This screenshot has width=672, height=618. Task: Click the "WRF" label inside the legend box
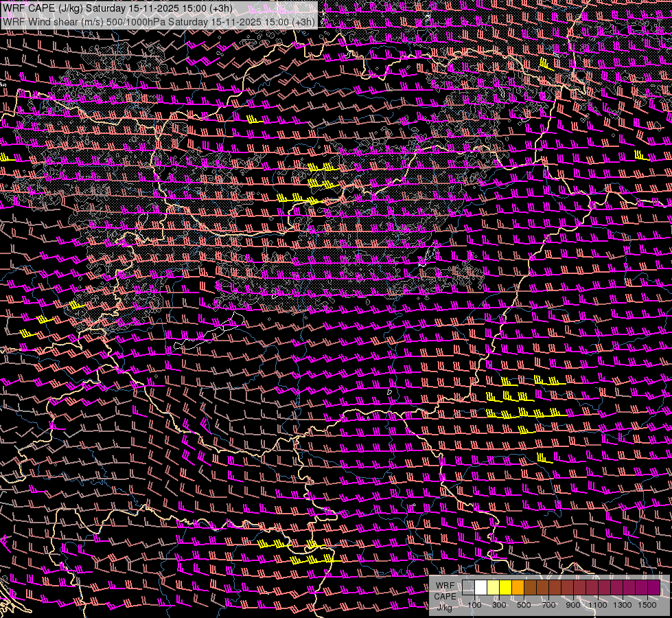tap(445, 586)
